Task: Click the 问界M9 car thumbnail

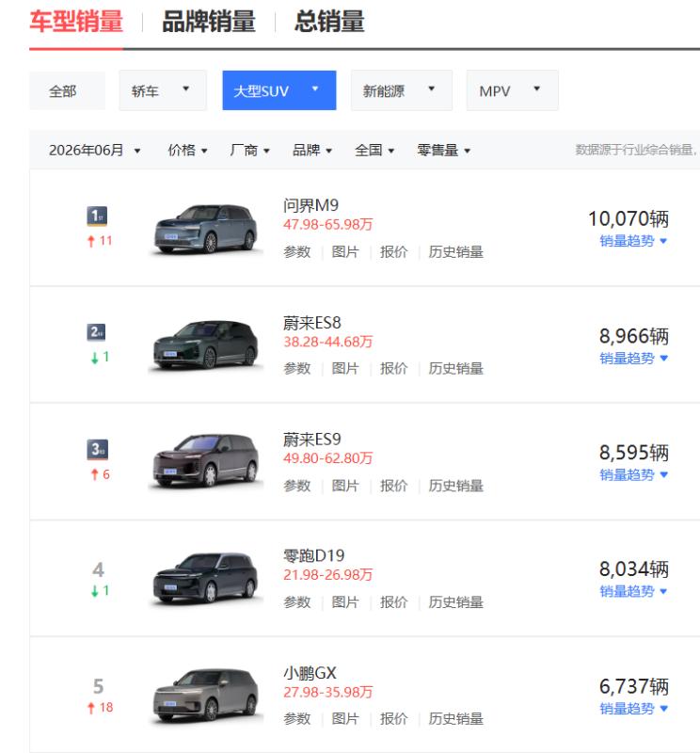Action: [x=205, y=229]
